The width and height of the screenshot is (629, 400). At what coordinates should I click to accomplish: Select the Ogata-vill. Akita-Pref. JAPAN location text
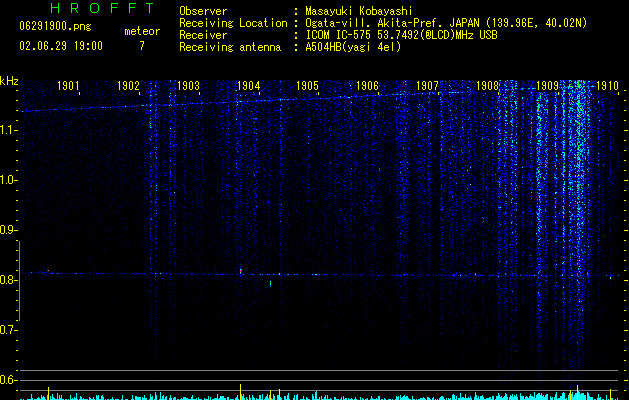446,23
